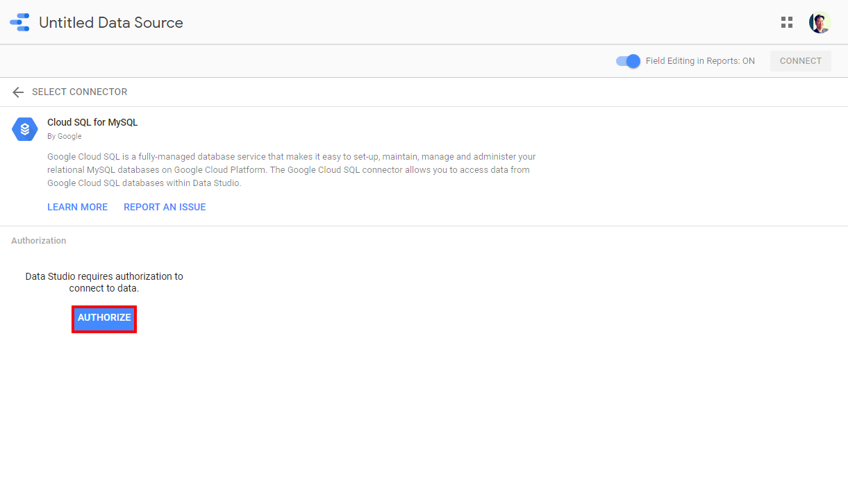Click the Google Cloud SQL description paragraph
Image resolution: width=848 pixels, height=504 pixels.
click(291, 170)
